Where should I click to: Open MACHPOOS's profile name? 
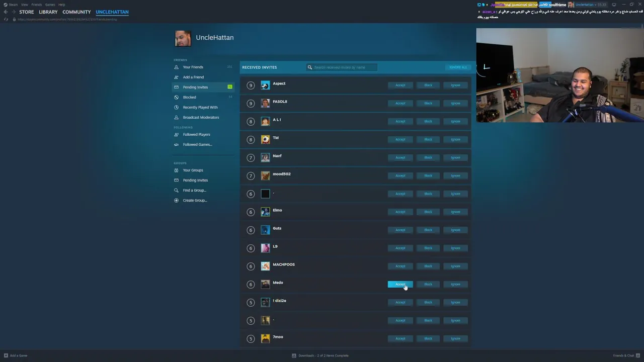[x=284, y=264]
